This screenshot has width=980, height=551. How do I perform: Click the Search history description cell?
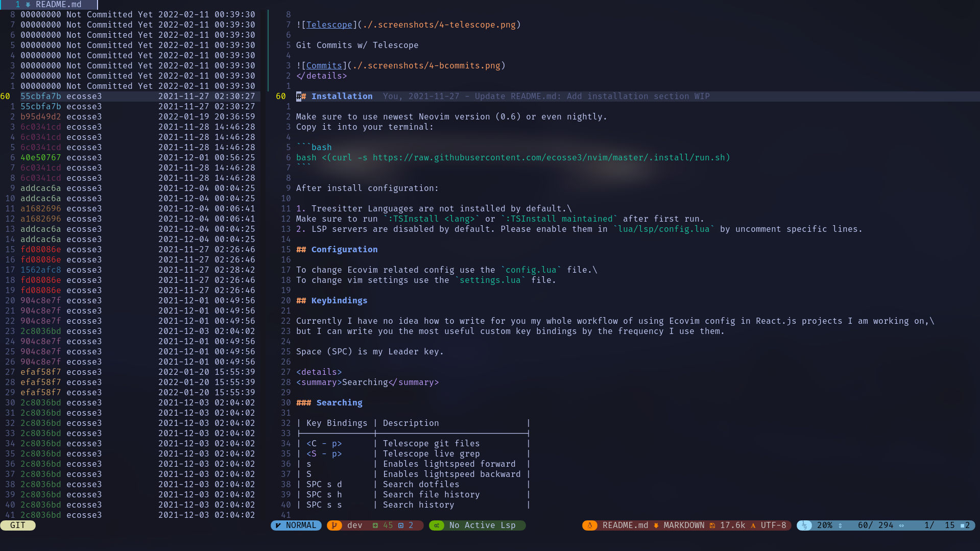[419, 505]
